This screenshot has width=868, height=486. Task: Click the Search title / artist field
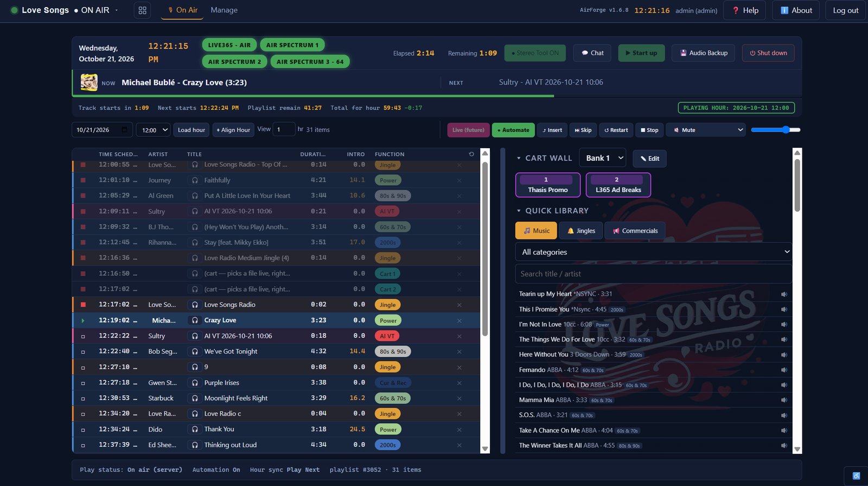654,274
